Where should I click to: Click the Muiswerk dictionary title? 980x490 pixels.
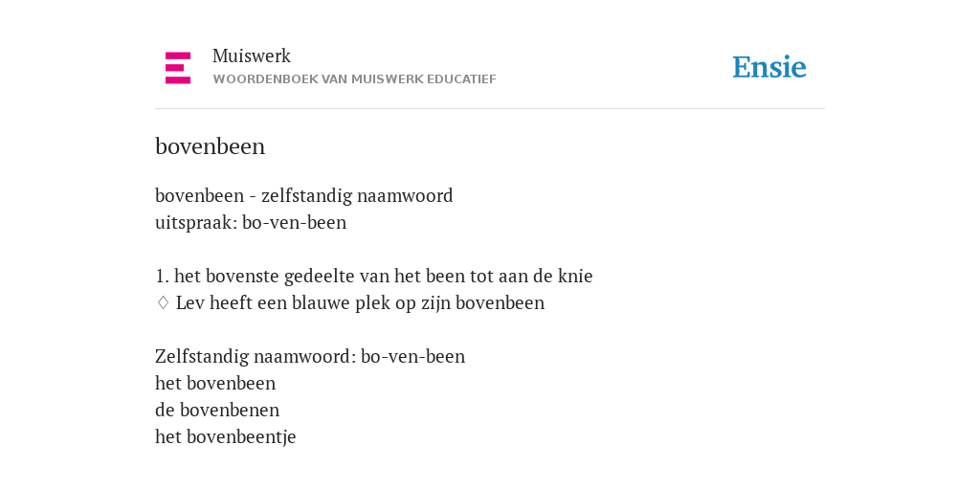252,56
